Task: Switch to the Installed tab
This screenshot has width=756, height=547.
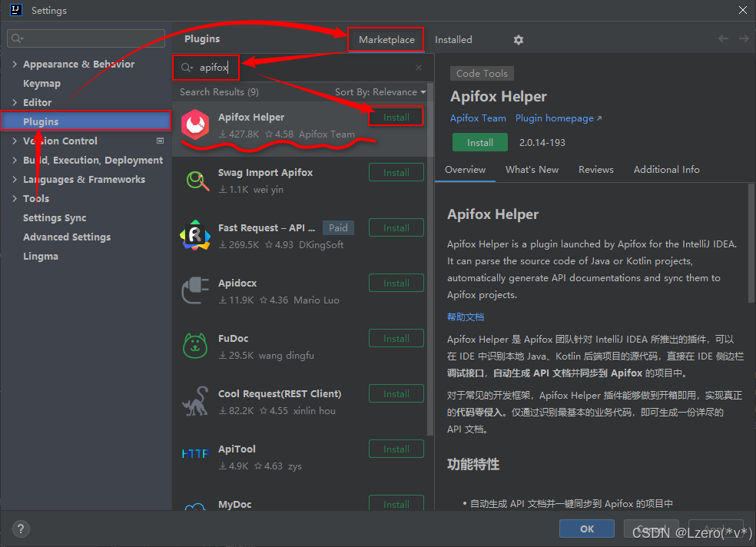Action: click(x=453, y=39)
